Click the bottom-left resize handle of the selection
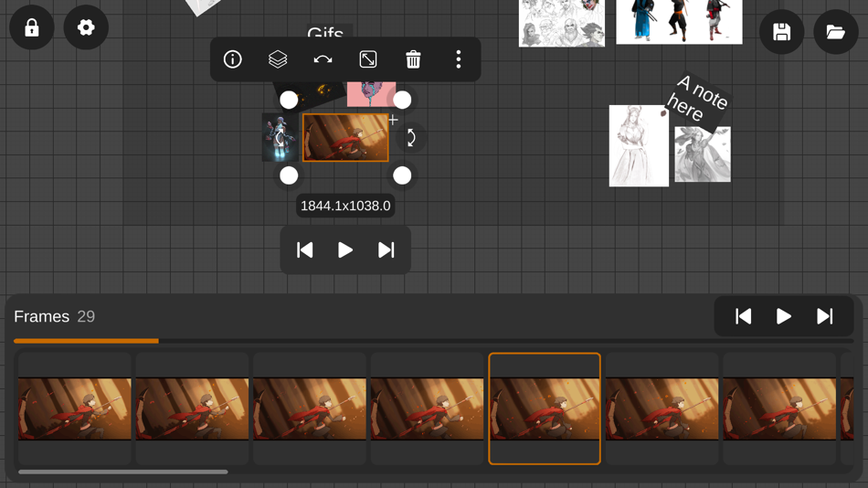This screenshot has height=488, width=868. coord(289,175)
